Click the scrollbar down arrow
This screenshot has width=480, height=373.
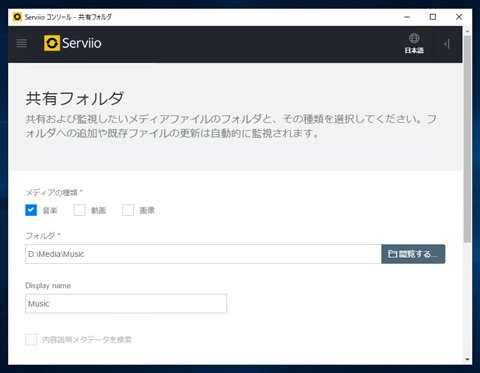coord(467,359)
